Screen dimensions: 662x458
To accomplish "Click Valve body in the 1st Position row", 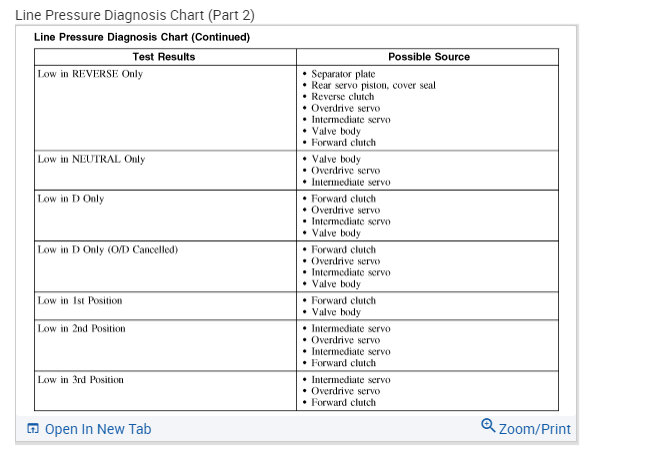I will (336, 312).
